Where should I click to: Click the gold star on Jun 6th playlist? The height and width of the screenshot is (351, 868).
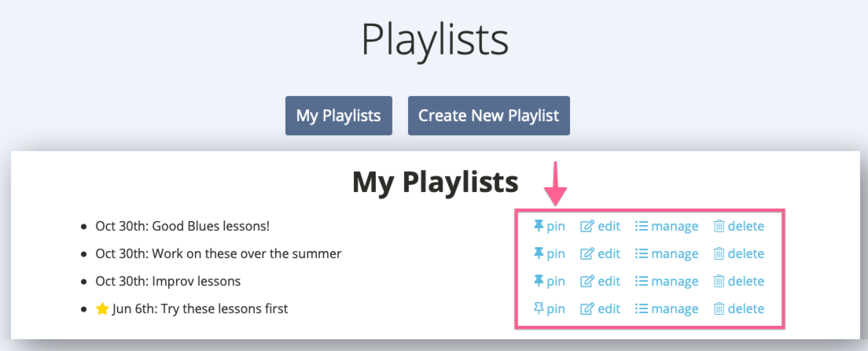click(x=102, y=309)
